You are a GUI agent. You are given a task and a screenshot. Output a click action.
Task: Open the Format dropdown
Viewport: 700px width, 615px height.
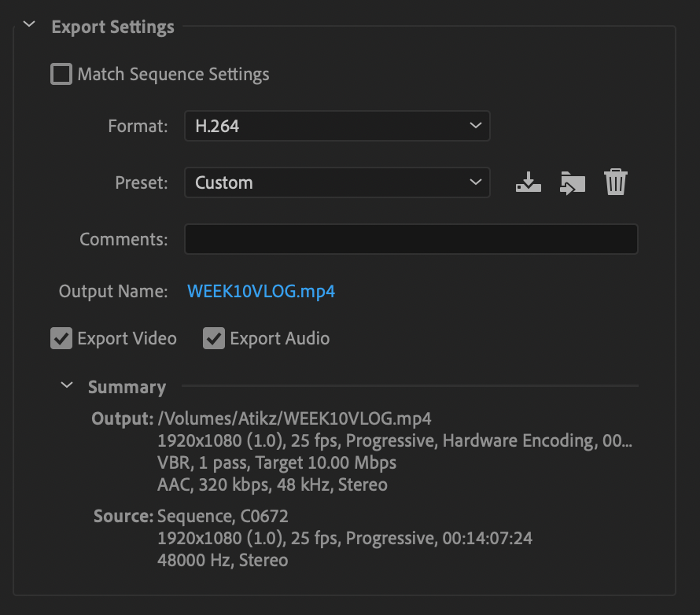pos(337,125)
